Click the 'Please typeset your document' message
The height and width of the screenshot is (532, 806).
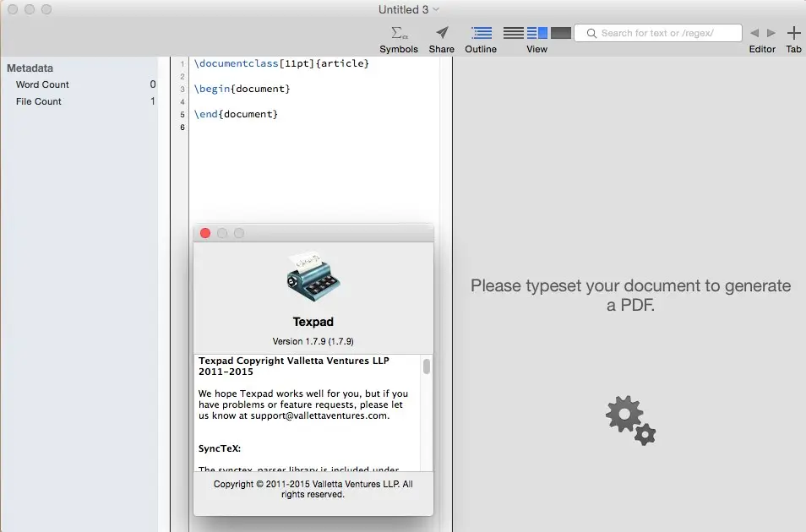pos(631,295)
